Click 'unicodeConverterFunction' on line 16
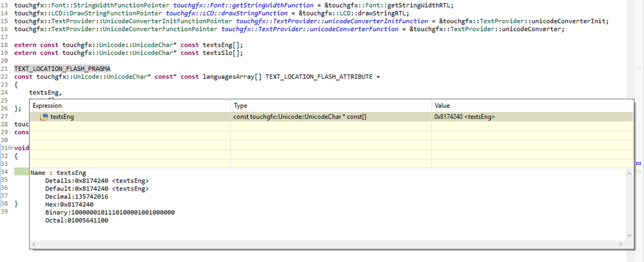The height and width of the screenshot is (262, 644). [354, 29]
